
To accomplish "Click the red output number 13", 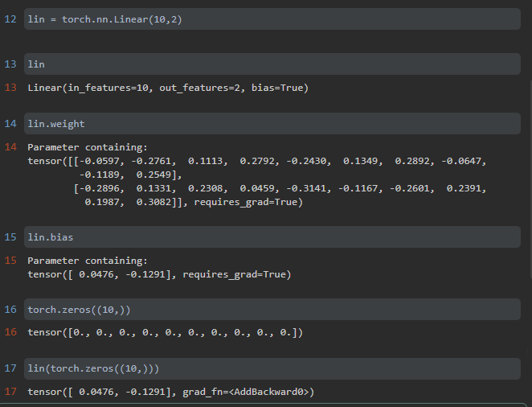I will coord(10,88).
